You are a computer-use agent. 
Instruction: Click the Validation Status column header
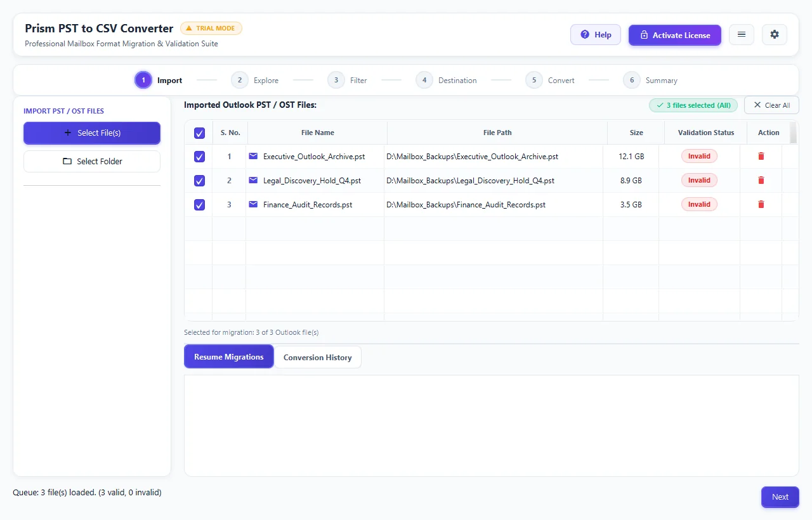(706, 133)
